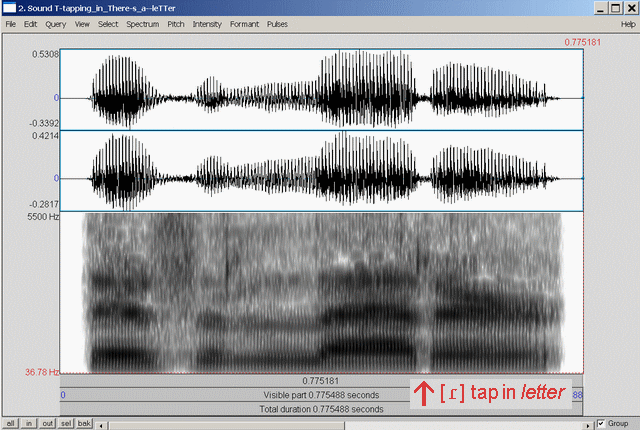Click the 'out' zoom button
Image resolution: width=640 pixels, height=430 pixels.
[x=49, y=423]
